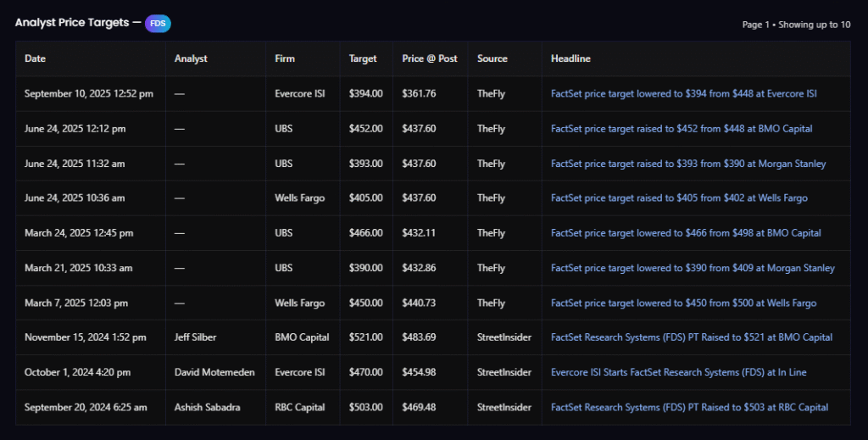Image resolution: width=868 pixels, height=440 pixels.
Task: Sort by the Date column header
Action: 35,58
